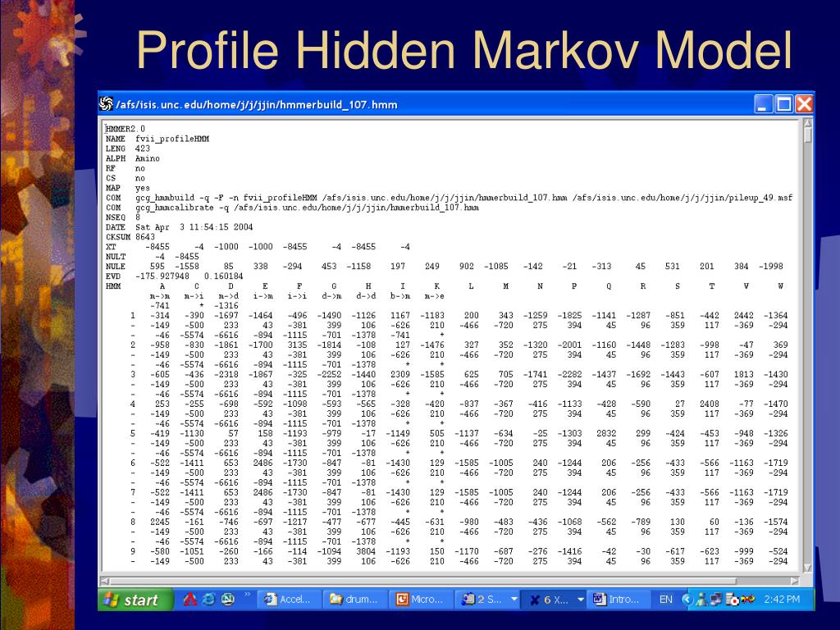Click the third quick launch icon beside Internet Explorer
Screen dimensions: 840x630
tap(228, 600)
